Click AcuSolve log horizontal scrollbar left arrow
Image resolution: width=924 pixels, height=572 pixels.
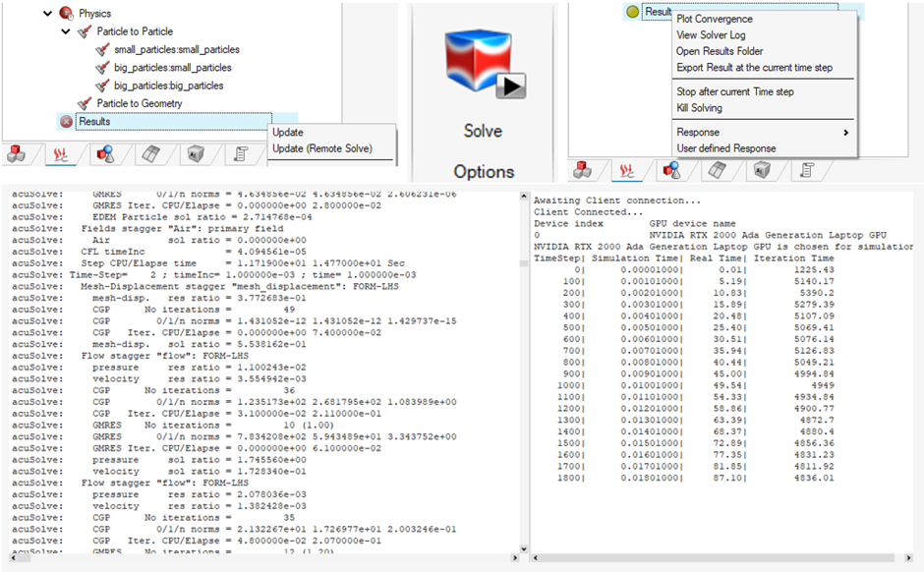coord(13,557)
